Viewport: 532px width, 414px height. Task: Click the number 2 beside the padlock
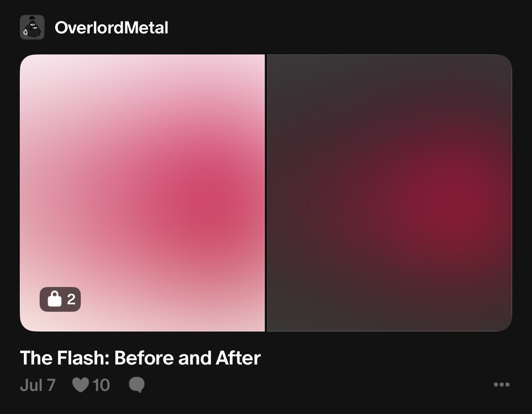click(x=71, y=299)
